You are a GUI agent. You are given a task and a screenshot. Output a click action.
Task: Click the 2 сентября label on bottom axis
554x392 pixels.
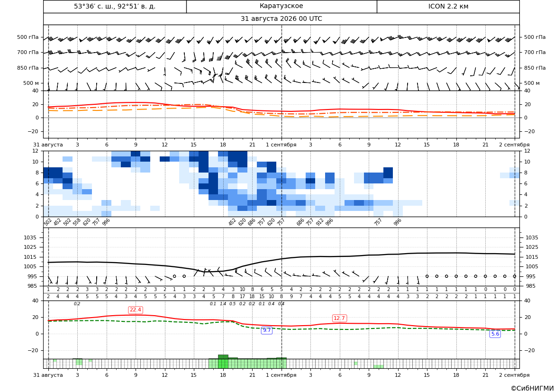(514, 375)
